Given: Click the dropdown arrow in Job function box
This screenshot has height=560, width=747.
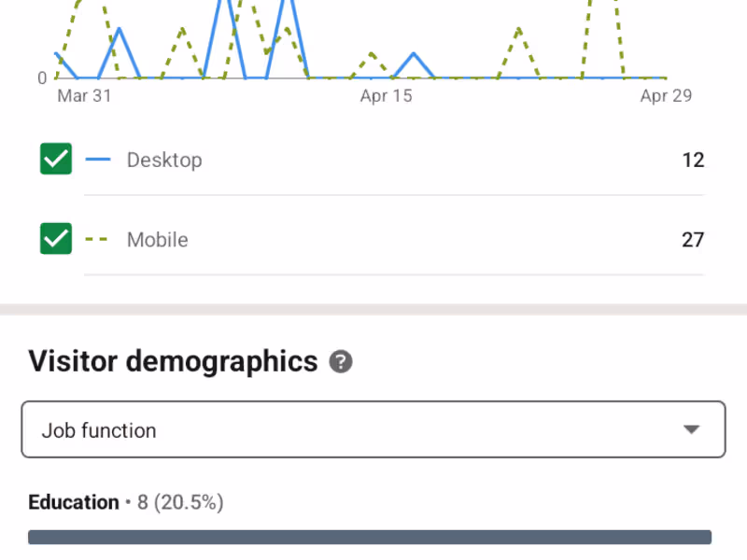Looking at the screenshot, I should [x=691, y=430].
